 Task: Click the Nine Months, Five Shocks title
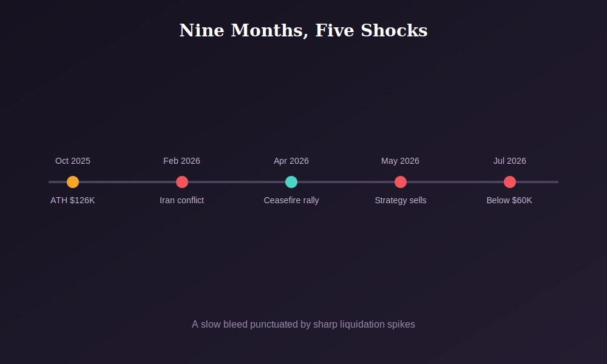[x=303, y=30]
